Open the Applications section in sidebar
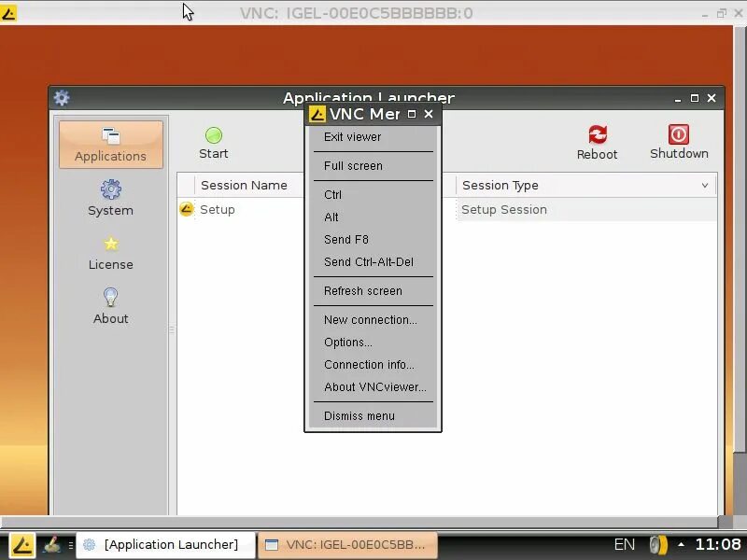Image resolution: width=747 pixels, height=560 pixels. pyautogui.click(x=110, y=145)
